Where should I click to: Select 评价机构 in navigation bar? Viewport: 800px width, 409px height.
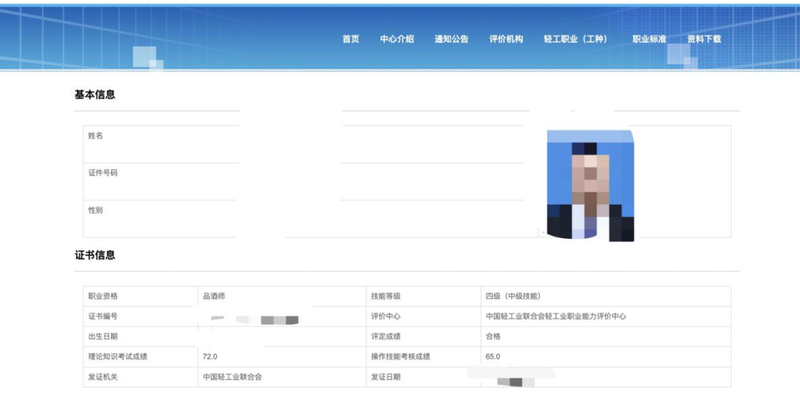pos(506,39)
